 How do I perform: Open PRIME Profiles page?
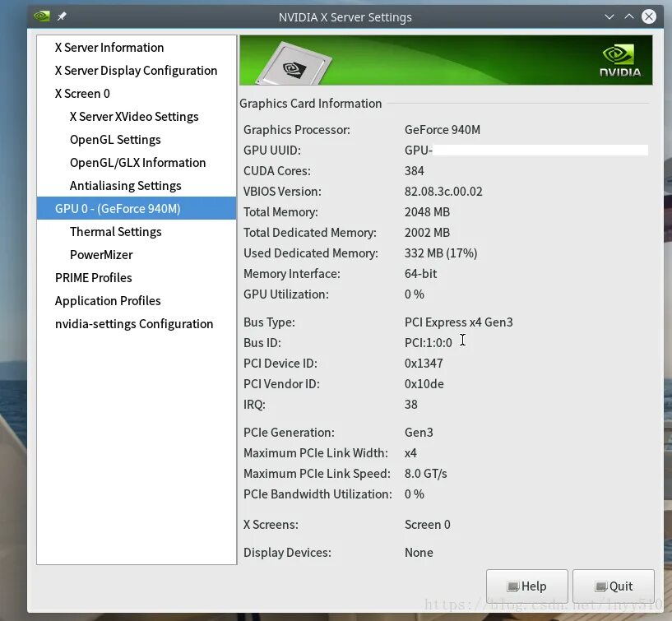coord(94,278)
